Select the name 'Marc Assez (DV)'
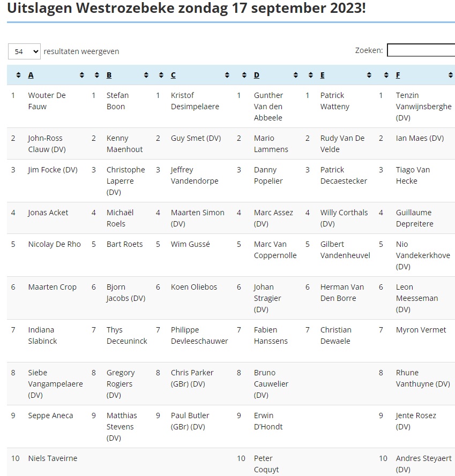Image resolution: width=455 pixels, height=476 pixels. pos(273,218)
